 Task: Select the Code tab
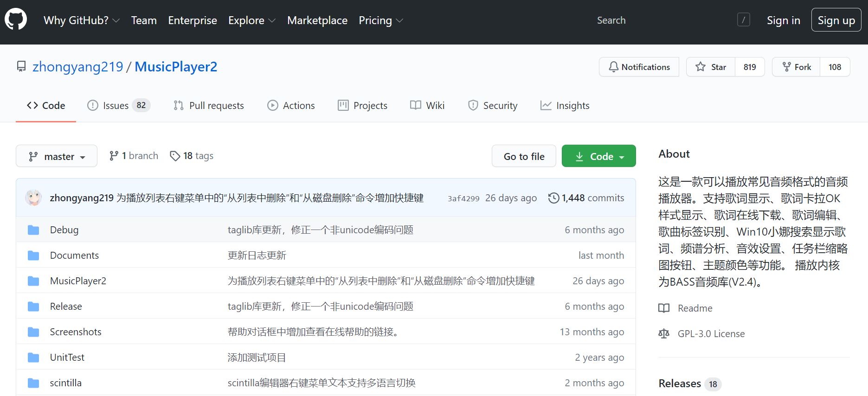(46, 106)
